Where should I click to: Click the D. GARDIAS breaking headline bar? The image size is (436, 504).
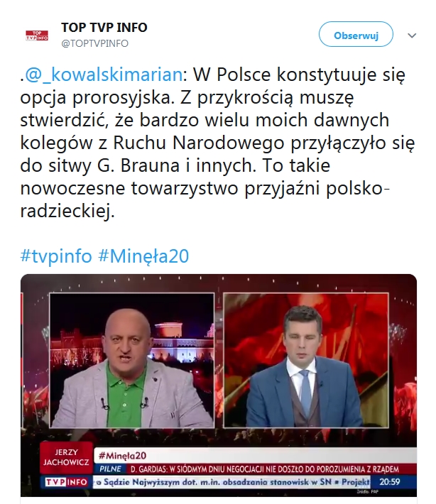(x=265, y=469)
